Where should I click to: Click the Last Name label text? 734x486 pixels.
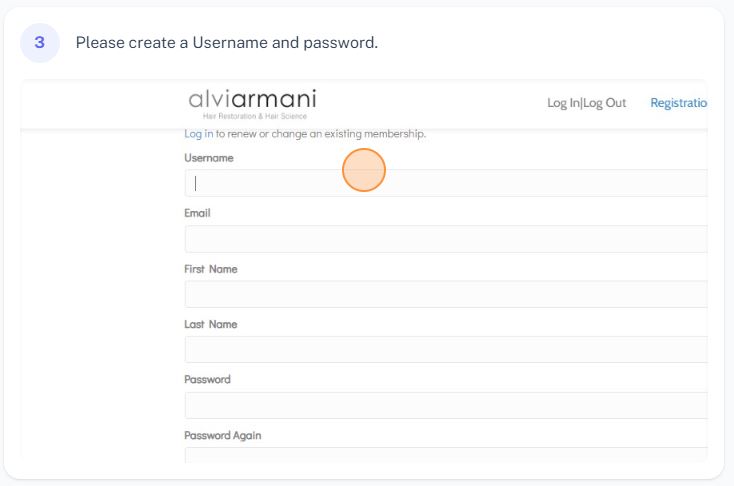(x=210, y=324)
